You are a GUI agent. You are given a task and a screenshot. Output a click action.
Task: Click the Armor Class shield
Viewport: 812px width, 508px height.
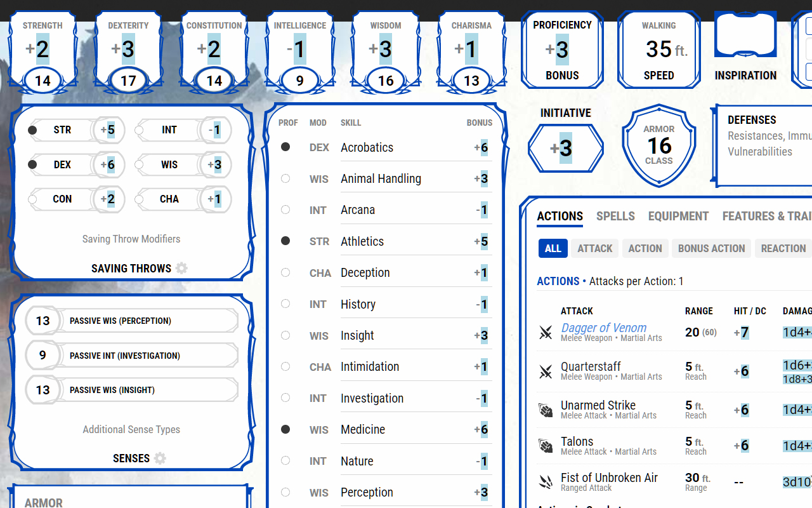(x=658, y=146)
